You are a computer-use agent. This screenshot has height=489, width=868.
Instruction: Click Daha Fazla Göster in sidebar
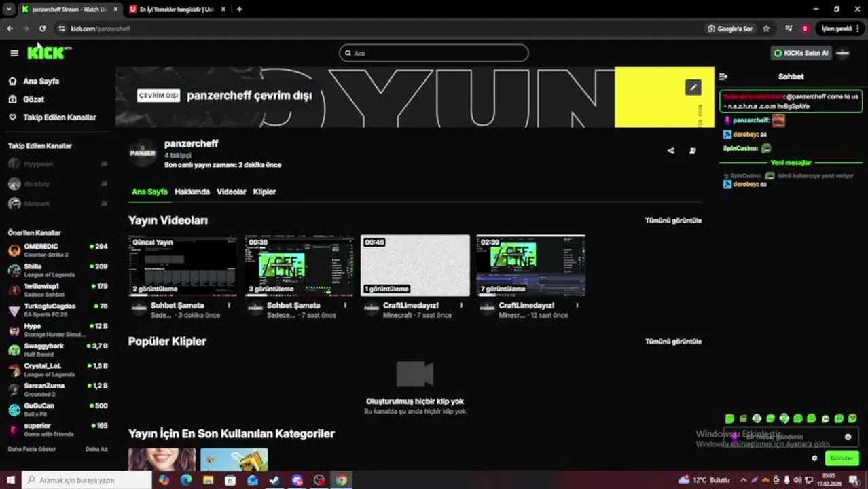pos(32,449)
